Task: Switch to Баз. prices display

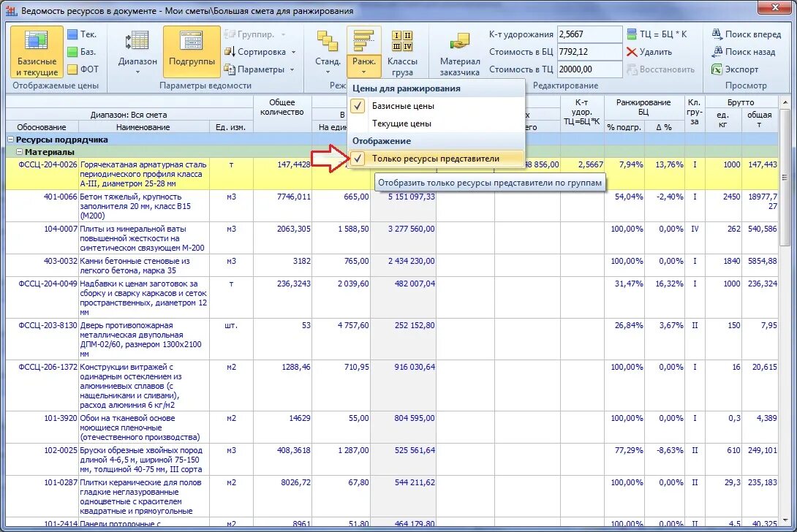Action: [81, 52]
